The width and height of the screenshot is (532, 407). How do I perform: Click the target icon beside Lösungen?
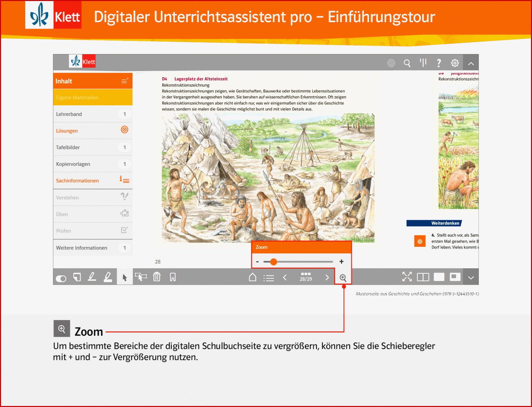124,130
